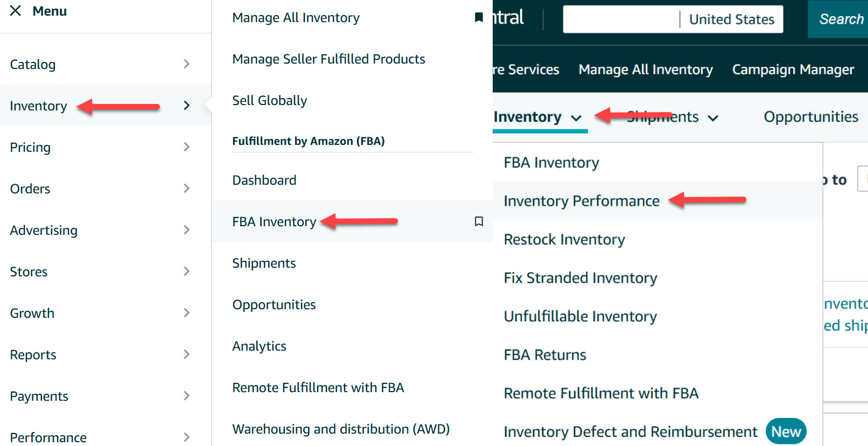
Task: Open Campaign Manager link in top bar
Action: tap(793, 70)
